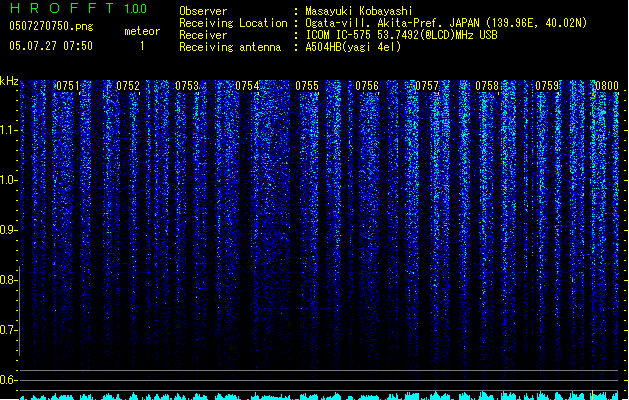Click the 1.1 kHz axis label

click(x=8, y=130)
